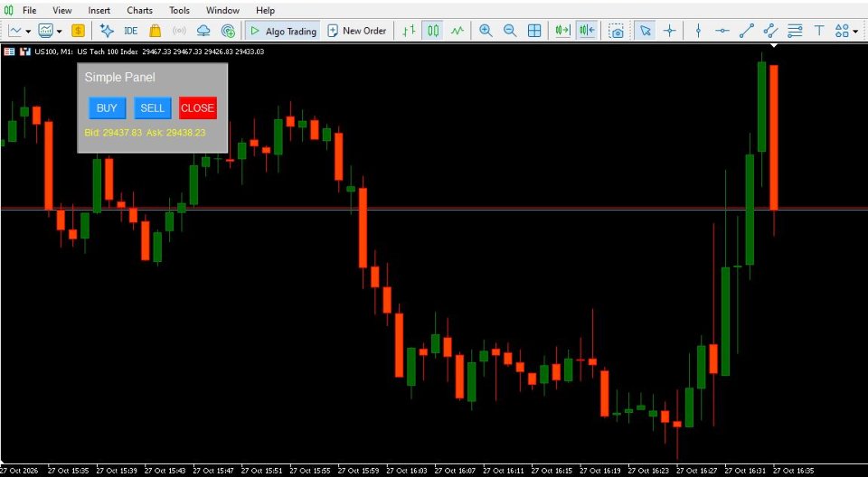Zoom out of the chart
This screenshot has height=477, width=868.
[x=510, y=31]
